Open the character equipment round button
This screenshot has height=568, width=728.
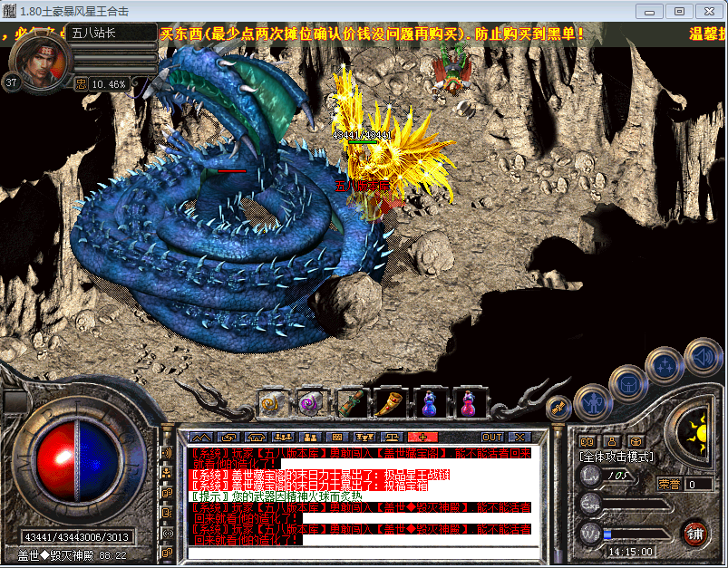593,403
